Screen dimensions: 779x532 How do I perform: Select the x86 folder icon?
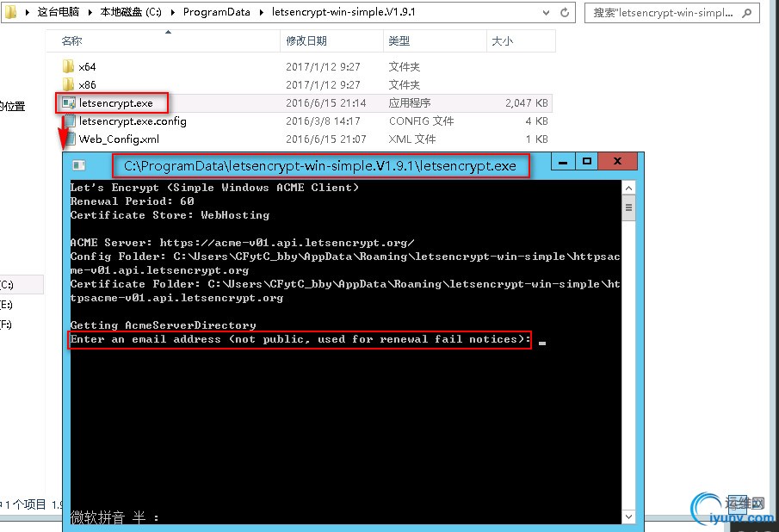(x=69, y=84)
